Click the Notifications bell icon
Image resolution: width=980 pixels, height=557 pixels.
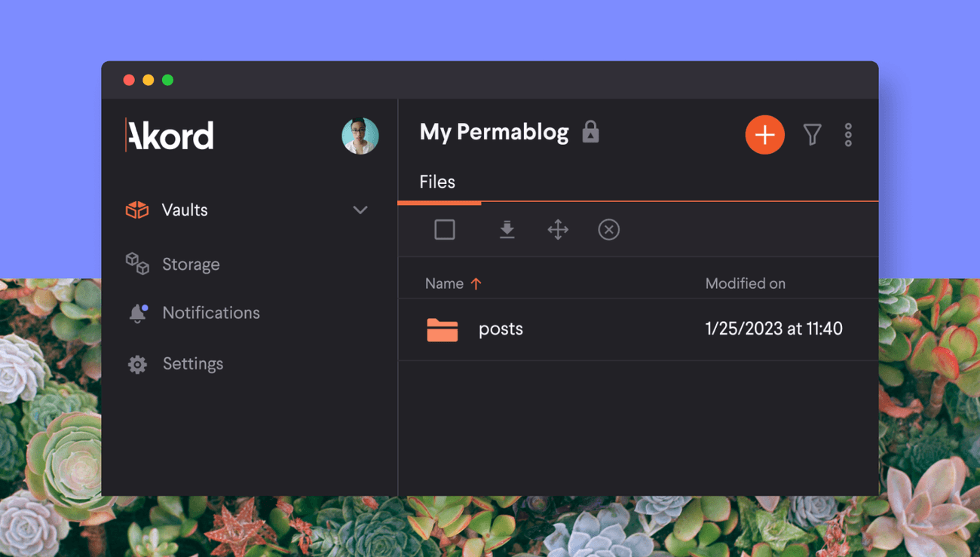137,313
